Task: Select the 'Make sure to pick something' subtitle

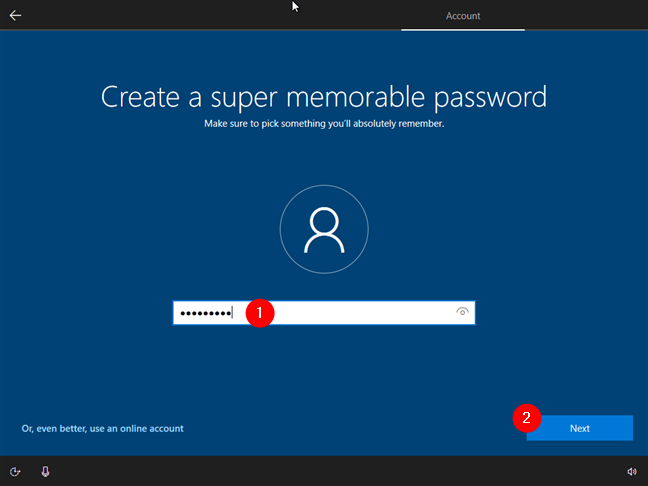Action: point(324,124)
